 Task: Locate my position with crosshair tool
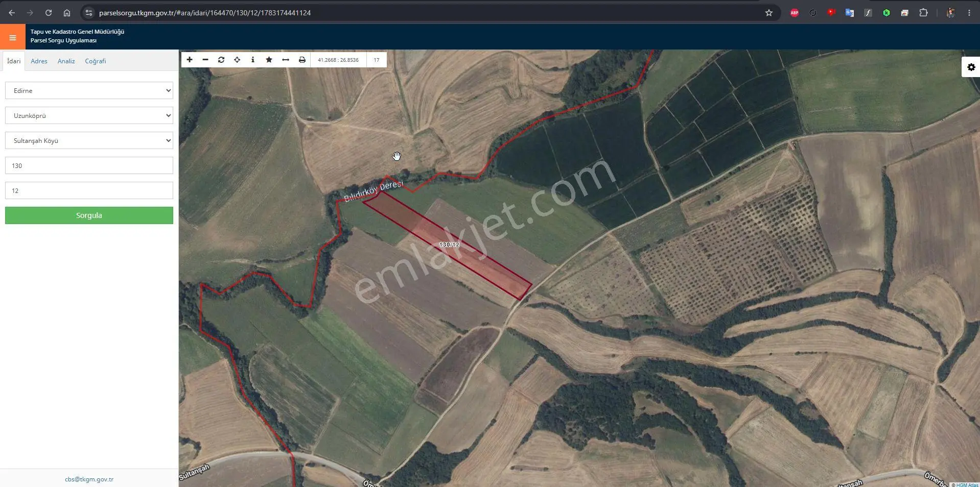(x=237, y=60)
